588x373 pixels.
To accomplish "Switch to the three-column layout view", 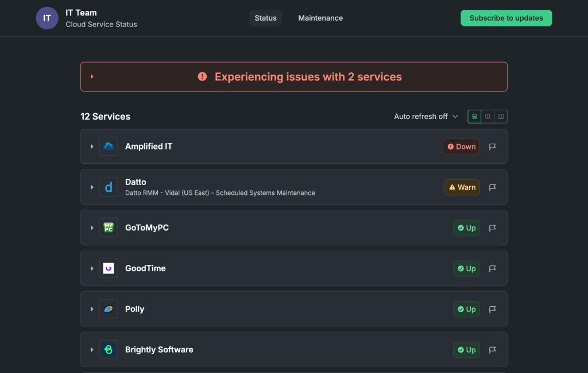I will 500,116.
